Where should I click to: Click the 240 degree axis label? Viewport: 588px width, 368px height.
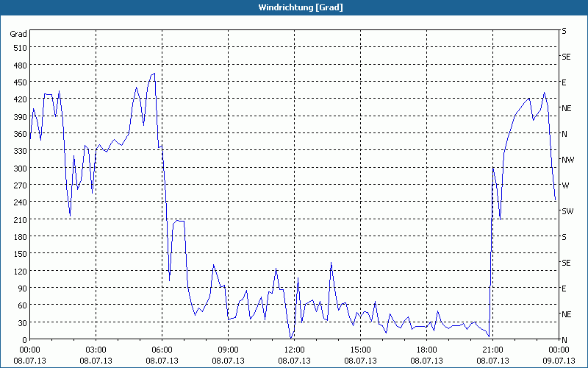[21, 202]
